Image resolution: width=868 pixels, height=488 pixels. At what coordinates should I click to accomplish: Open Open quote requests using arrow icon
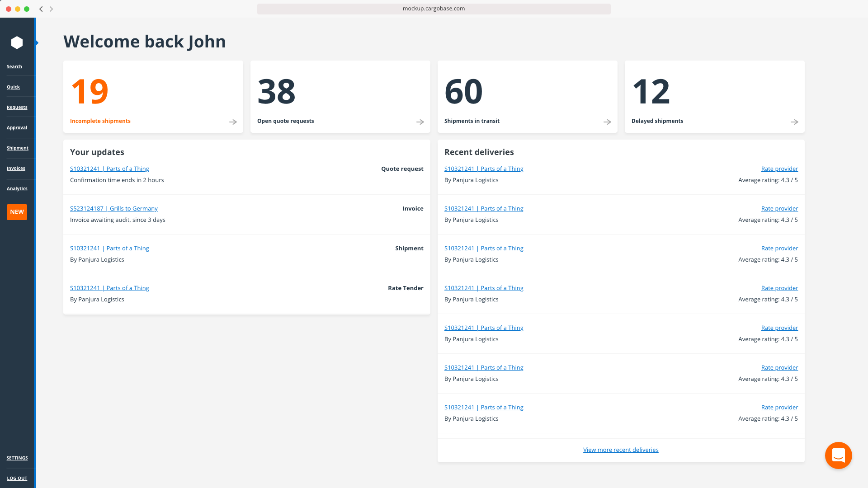(420, 122)
